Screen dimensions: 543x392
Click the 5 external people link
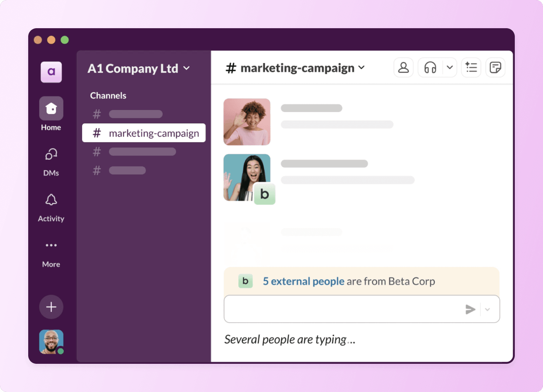(303, 281)
